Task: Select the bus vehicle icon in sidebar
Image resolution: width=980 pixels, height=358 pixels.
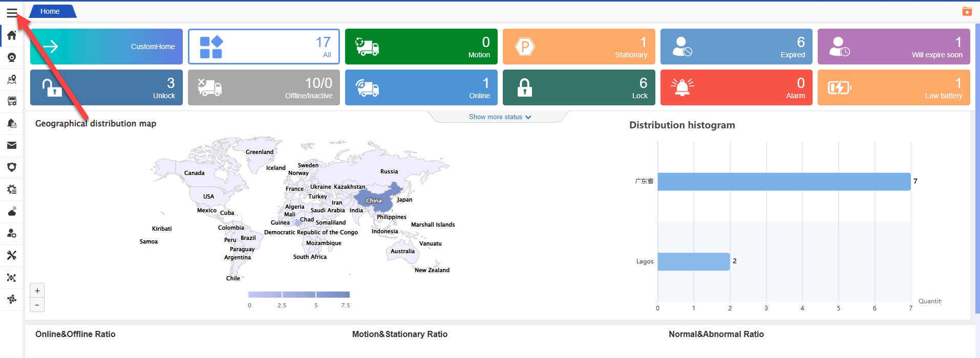Action: click(x=12, y=101)
